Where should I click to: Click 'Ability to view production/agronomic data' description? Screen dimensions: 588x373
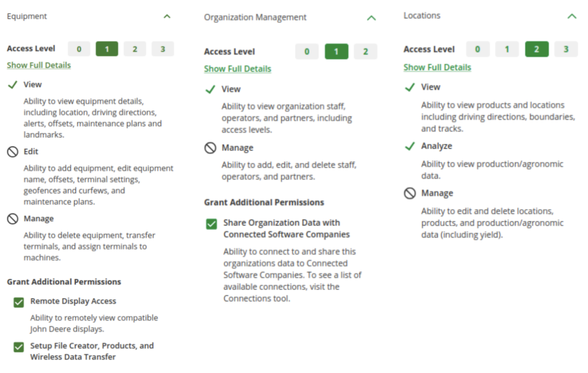click(492, 170)
